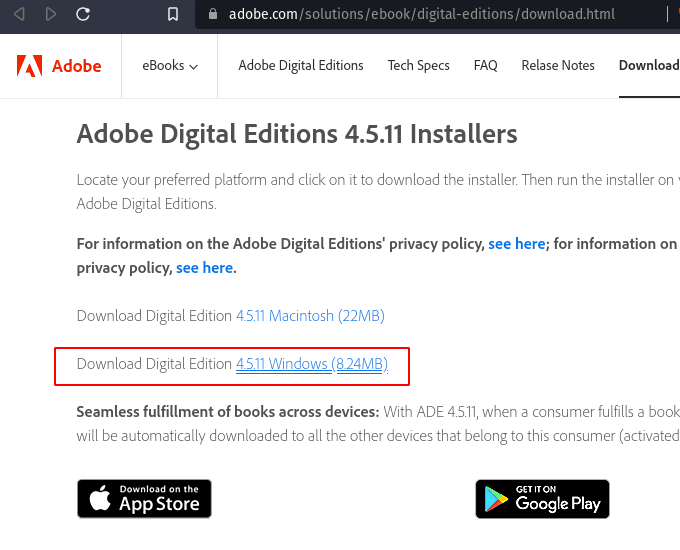680x550 pixels.
Task: Open the first privacy policy 'see here' link
Action: [517, 244]
